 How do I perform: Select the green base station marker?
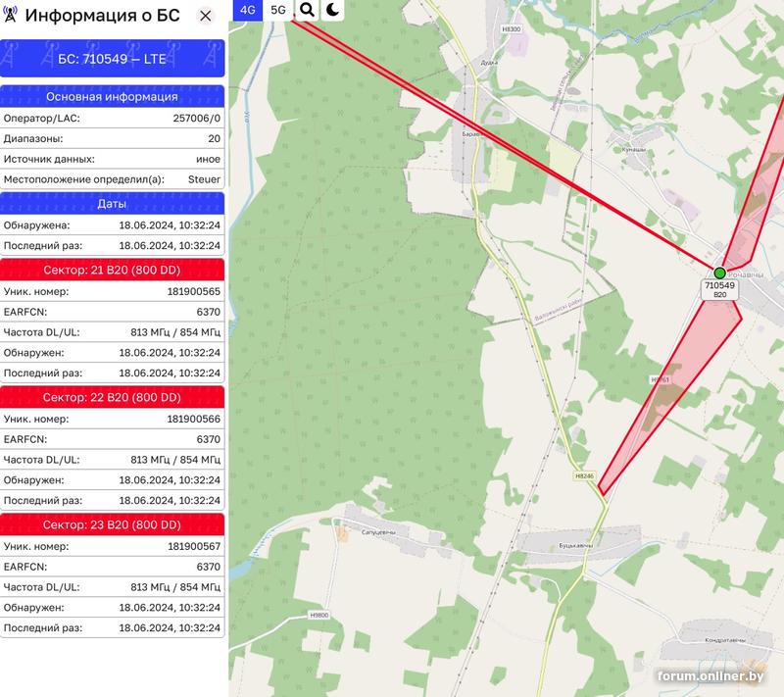[719, 273]
